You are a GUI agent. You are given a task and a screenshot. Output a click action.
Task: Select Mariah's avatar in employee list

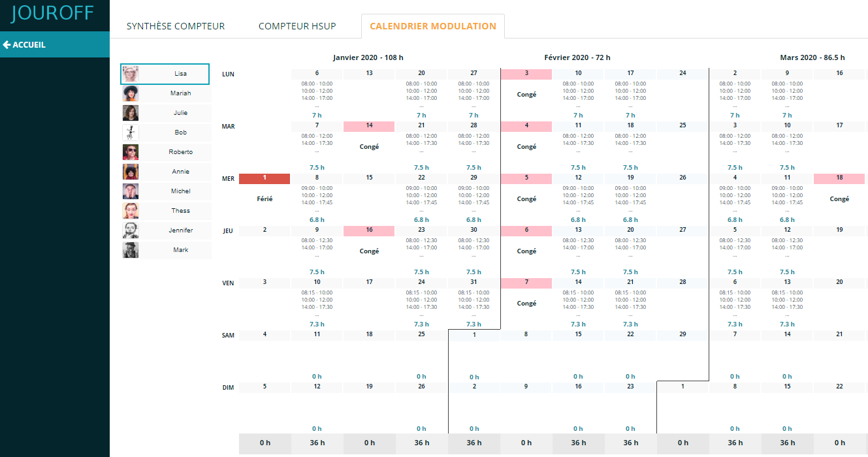pyautogui.click(x=131, y=93)
